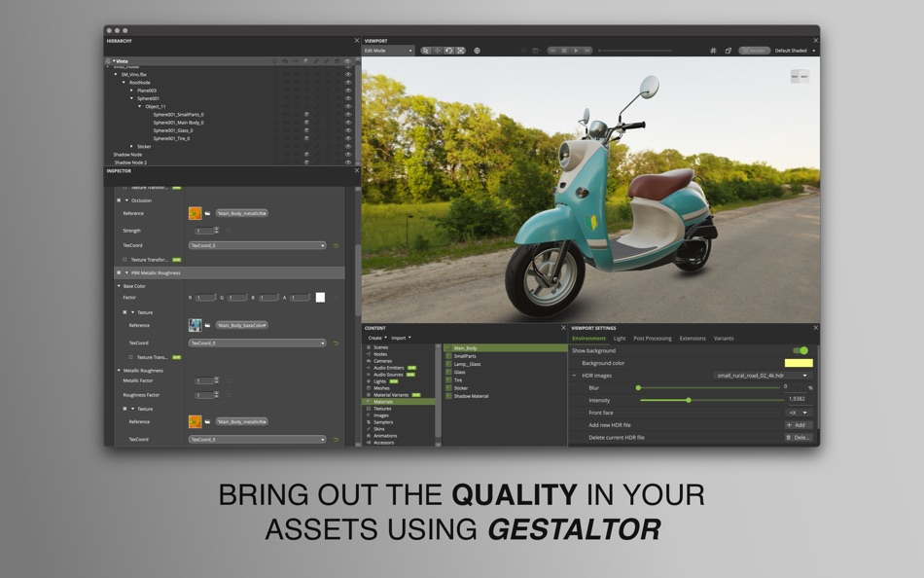
Task: Close the Viewport Settings panel
Action: 816,328
